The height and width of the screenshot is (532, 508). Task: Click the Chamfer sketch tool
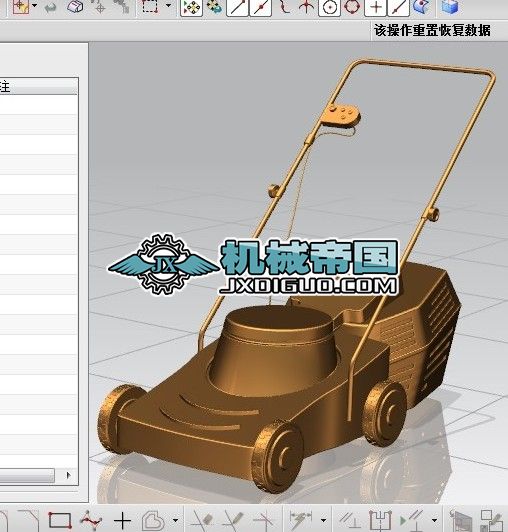pos(29,520)
